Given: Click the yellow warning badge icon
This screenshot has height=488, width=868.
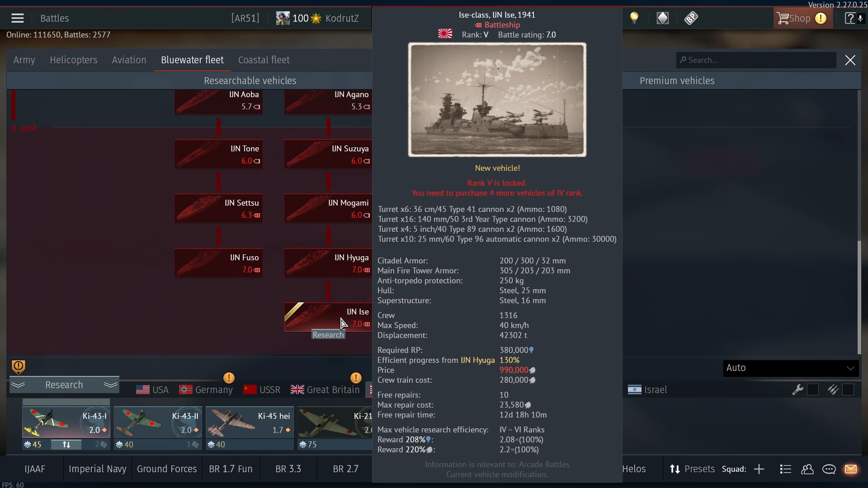Looking at the screenshot, I should (x=18, y=367).
